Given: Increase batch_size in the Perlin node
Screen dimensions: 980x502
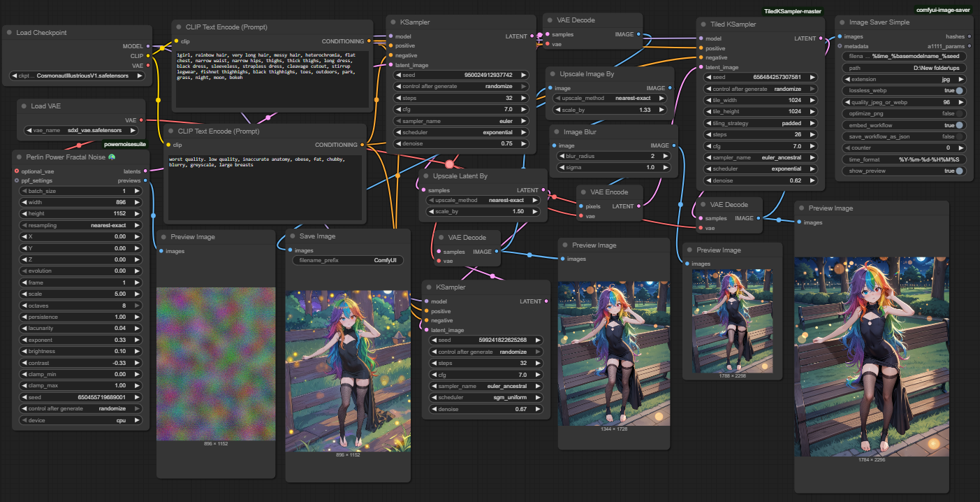Looking at the screenshot, I should click(x=137, y=191).
